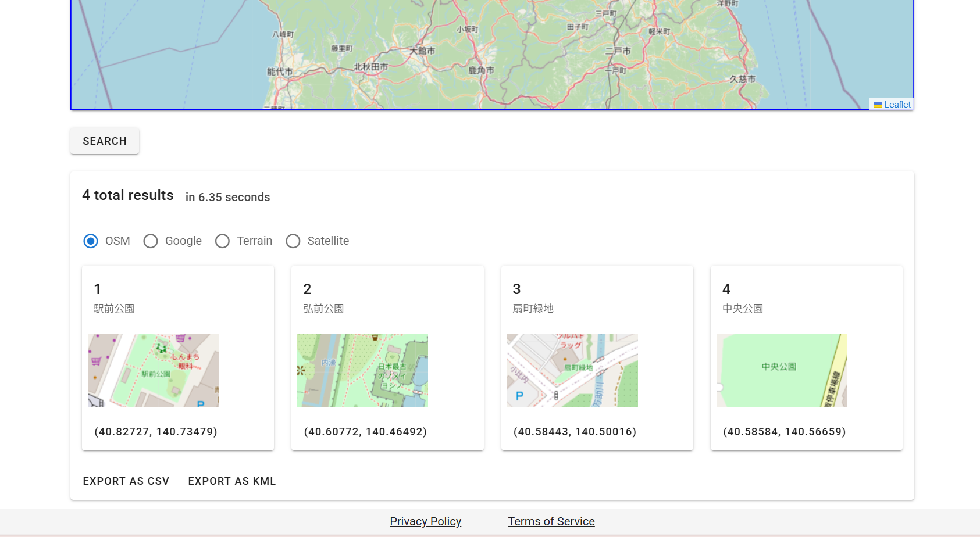Click the result title 中央公園
The image size is (980, 537).
(x=743, y=309)
